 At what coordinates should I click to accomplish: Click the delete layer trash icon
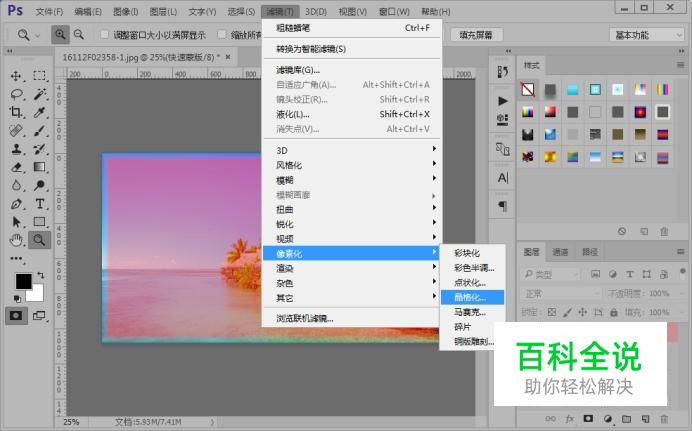click(664, 419)
